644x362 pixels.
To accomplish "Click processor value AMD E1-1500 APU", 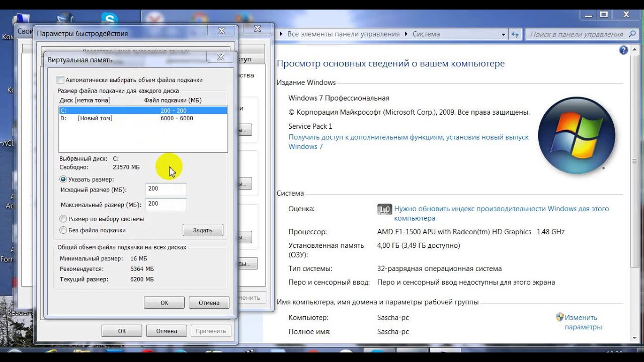I will coord(471,232).
